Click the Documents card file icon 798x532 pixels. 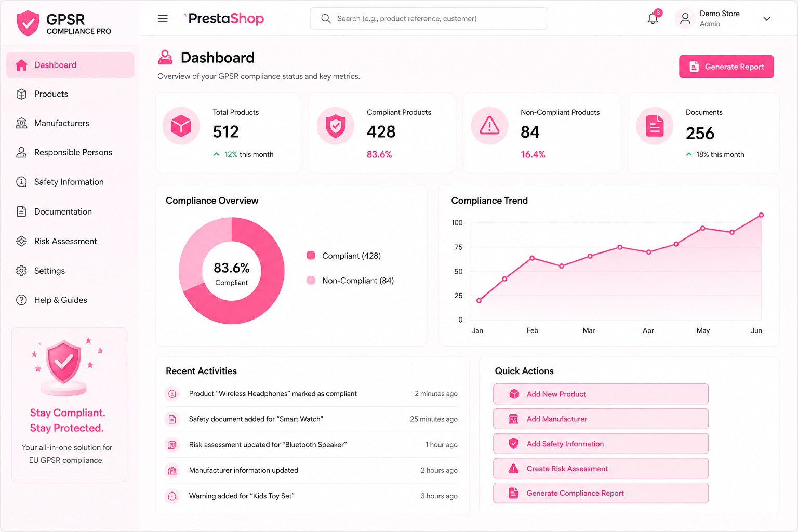click(655, 126)
